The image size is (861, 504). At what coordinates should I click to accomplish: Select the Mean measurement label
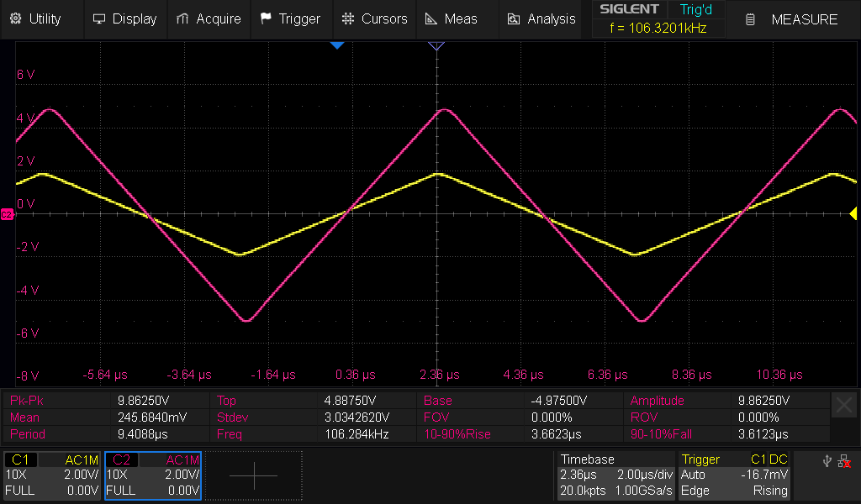(24, 417)
